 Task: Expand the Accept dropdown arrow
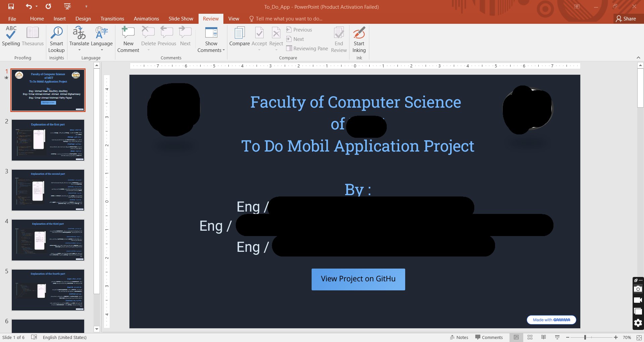(x=259, y=50)
